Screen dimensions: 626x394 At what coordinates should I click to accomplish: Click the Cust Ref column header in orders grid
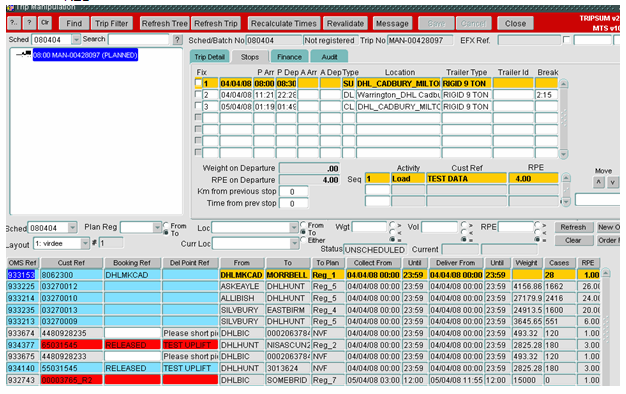[x=71, y=263]
